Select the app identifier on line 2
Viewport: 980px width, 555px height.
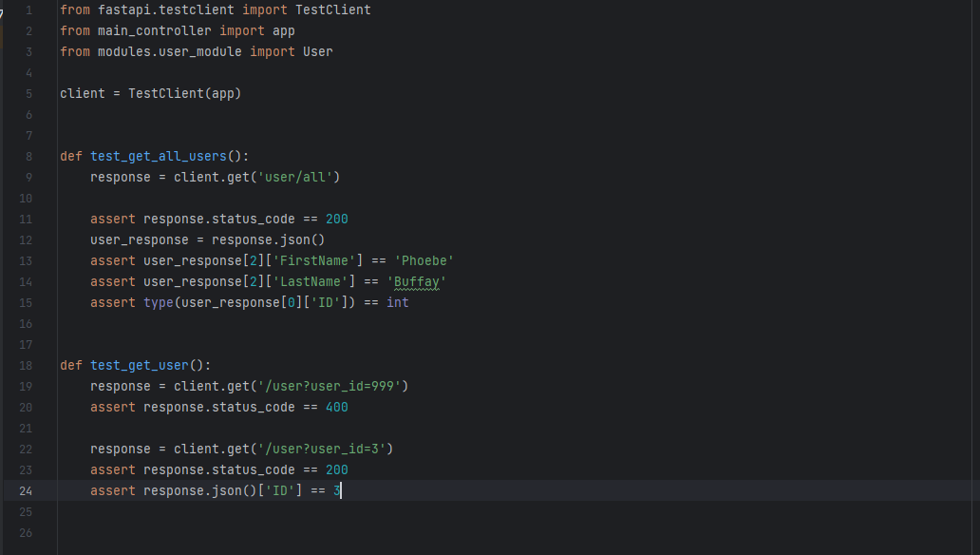[x=283, y=30]
